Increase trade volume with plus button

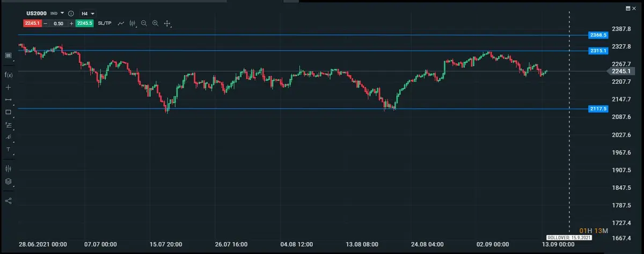(71, 24)
